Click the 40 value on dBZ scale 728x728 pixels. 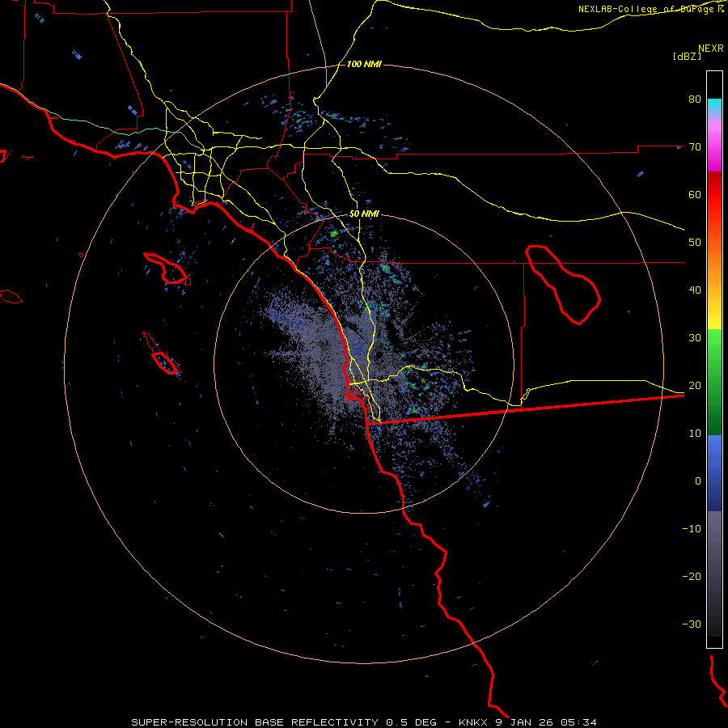(695, 290)
